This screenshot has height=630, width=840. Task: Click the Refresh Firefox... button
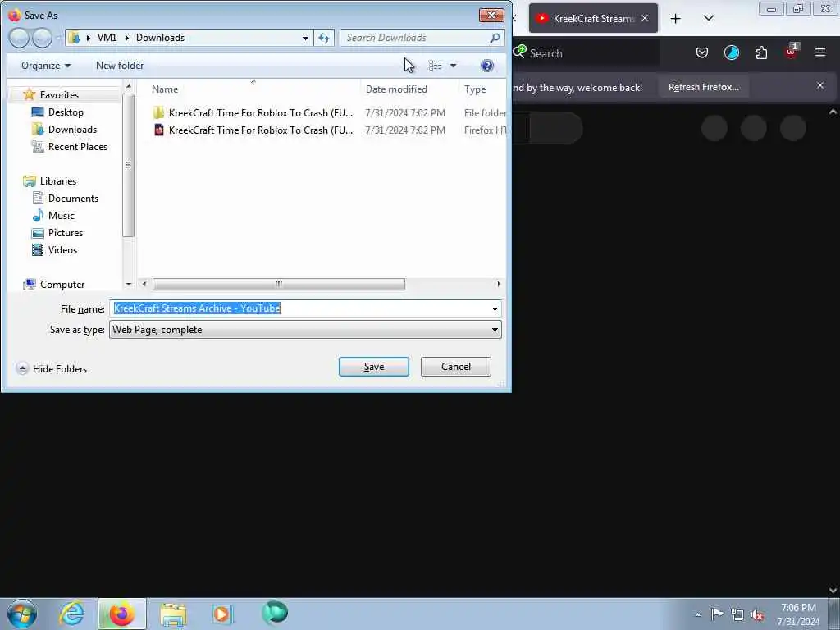(703, 87)
